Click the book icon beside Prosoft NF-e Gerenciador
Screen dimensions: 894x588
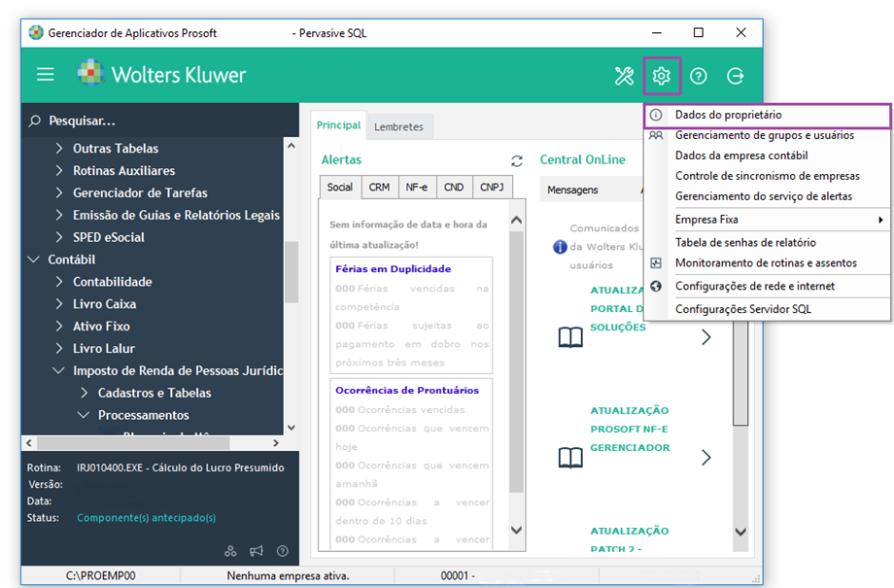(x=570, y=458)
